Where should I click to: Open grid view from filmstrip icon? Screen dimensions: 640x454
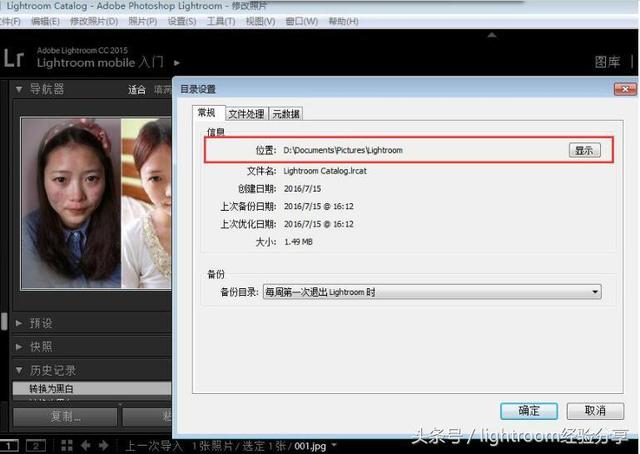67,445
